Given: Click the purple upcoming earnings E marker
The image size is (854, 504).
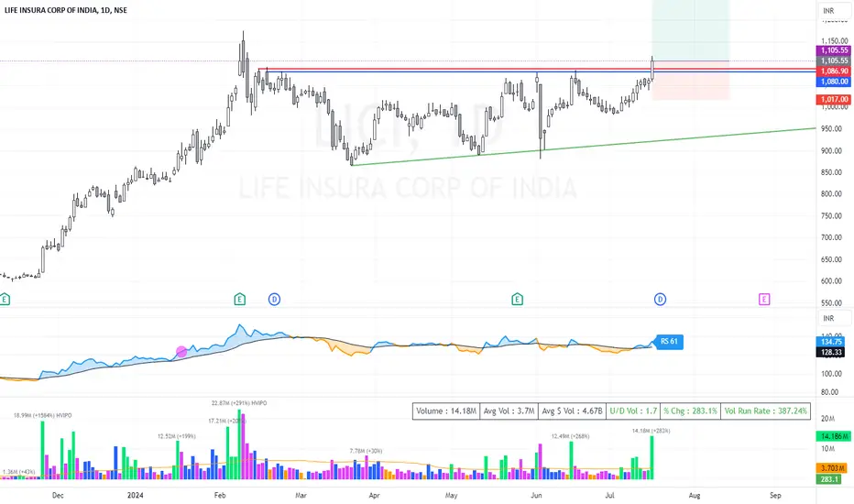Looking at the screenshot, I should [764, 299].
